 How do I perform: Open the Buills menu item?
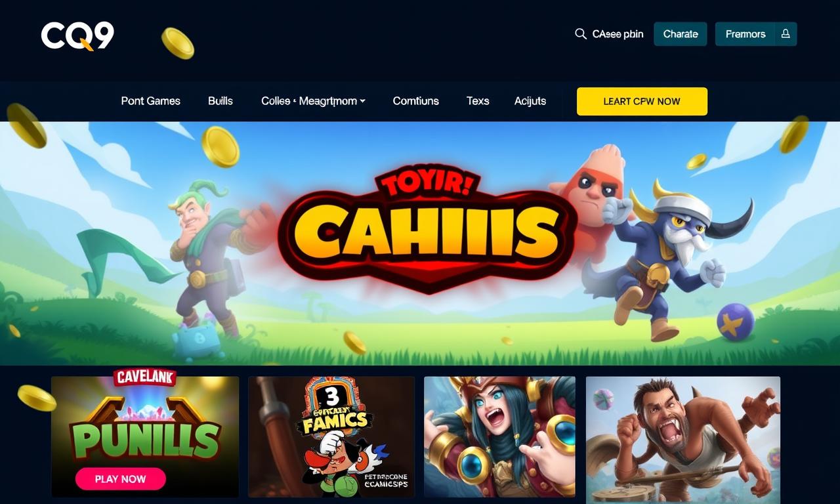[220, 101]
